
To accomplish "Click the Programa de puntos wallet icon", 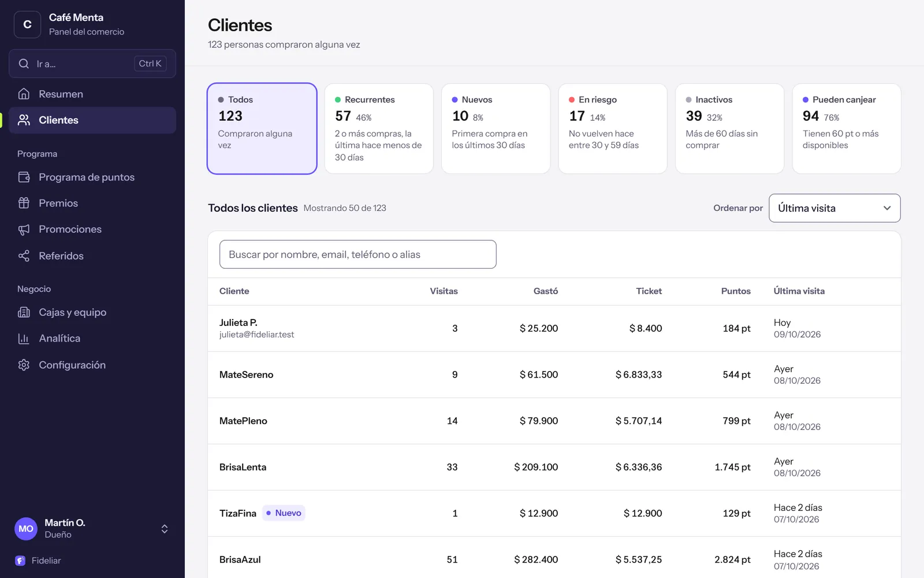I will [x=24, y=177].
